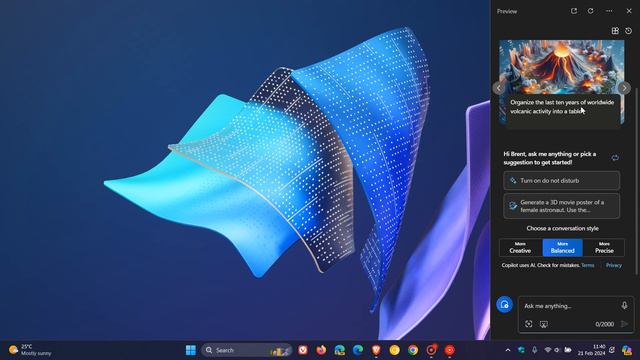Refresh the Copilot pane

point(590,11)
